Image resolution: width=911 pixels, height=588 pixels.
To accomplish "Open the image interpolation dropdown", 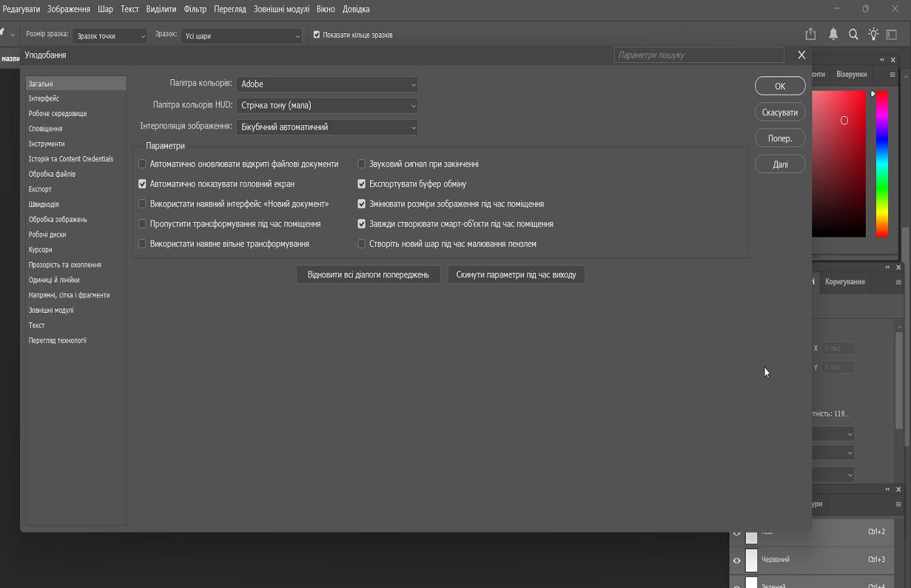I will coord(327,127).
